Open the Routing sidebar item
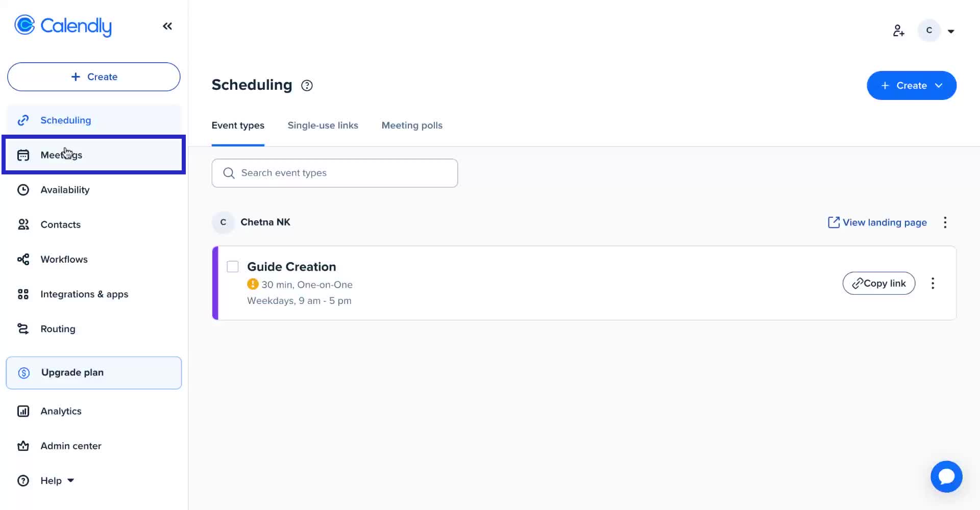Viewport: 980px width, 510px height. tap(58, 329)
